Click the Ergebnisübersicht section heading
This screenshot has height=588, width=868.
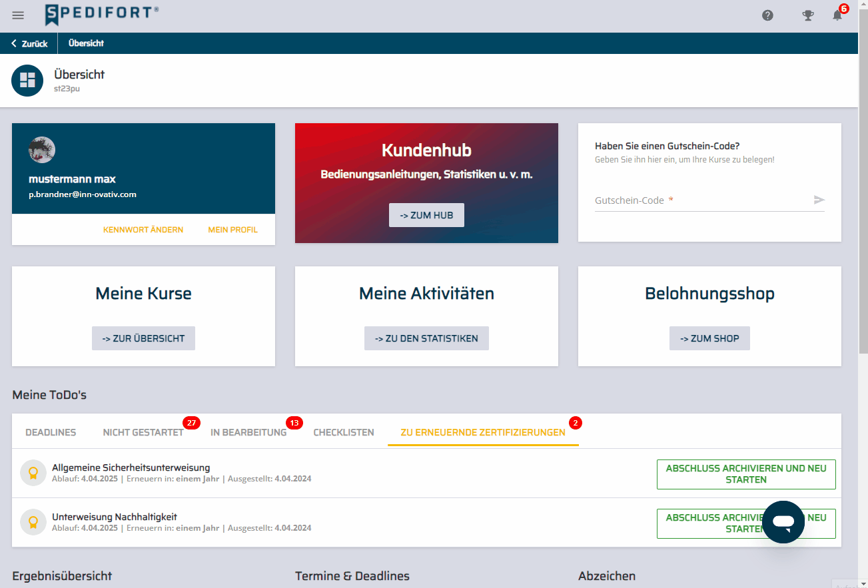62,576
